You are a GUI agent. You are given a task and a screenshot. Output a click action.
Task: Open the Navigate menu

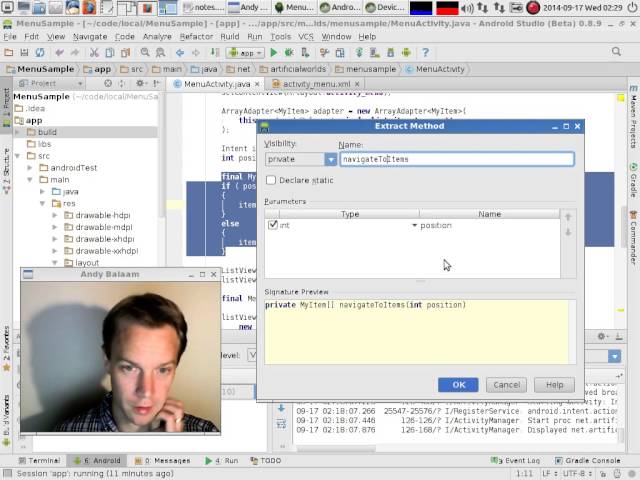pyautogui.click(x=90, y=37)
